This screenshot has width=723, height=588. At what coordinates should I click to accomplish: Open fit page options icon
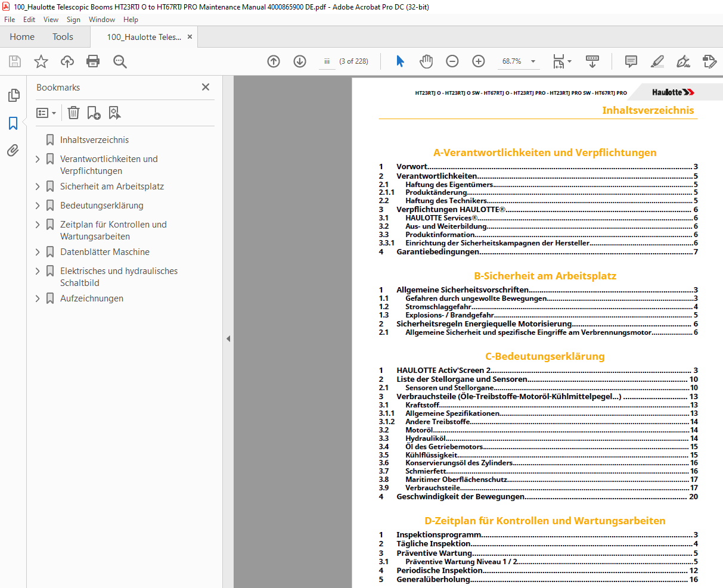[x=562, y=61]
